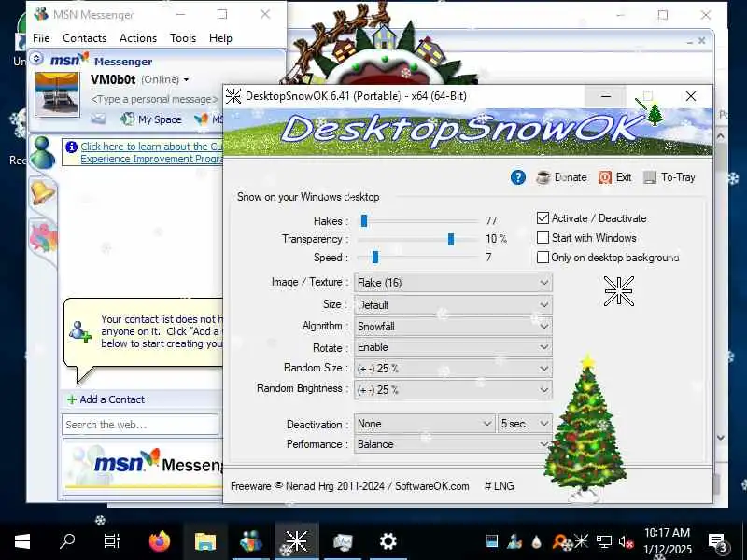Open the notification center icon
This screenshot has height=560, width=747.
pos(717,542)
